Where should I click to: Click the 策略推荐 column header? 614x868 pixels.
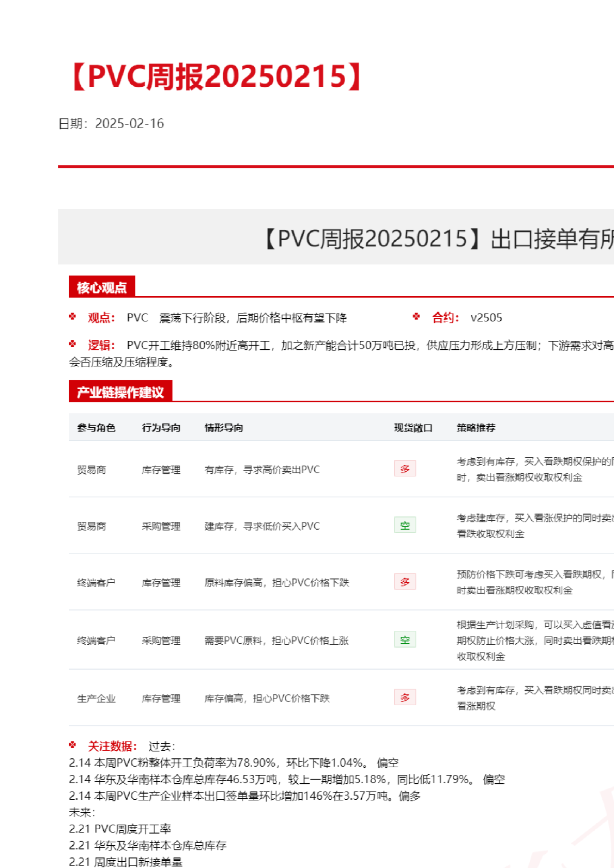475,428
